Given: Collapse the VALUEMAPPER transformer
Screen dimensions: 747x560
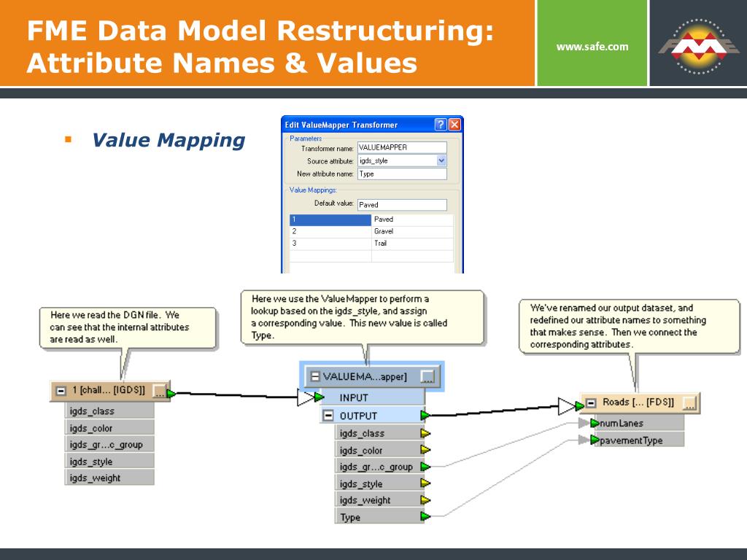Looking at the screenshot, I should (314, 377).
